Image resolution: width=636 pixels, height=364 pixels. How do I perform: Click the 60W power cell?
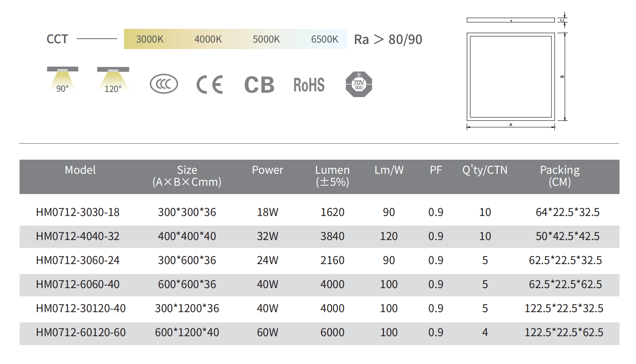click(x=268, y=332)
